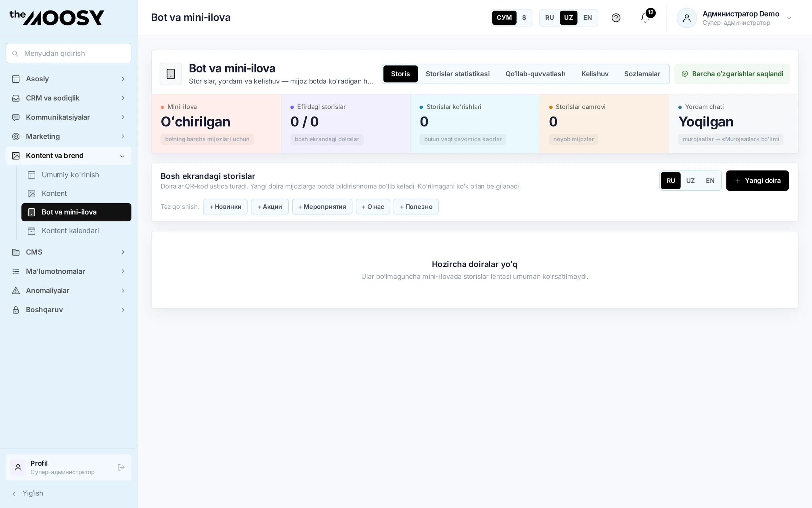
Task: Quick-add the Мероприятия circle
Action: click(322, 207)
